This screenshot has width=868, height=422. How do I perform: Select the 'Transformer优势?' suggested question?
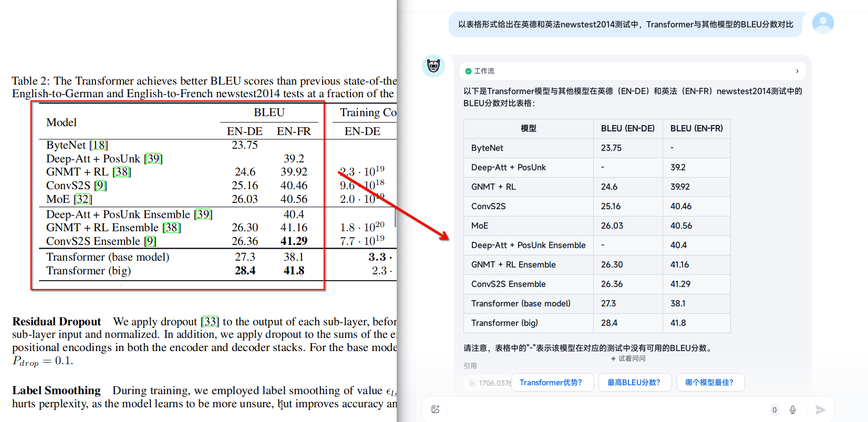552,383
